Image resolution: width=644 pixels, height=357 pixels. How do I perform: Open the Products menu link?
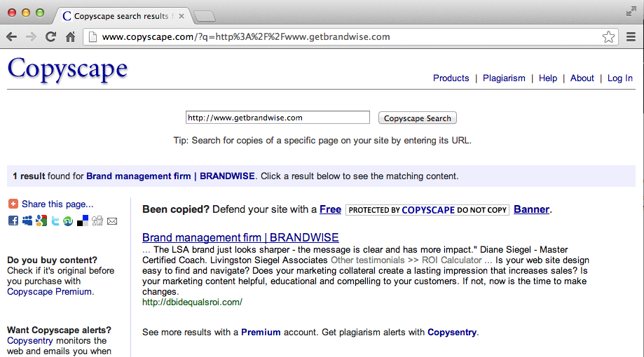tap(451, 78)
